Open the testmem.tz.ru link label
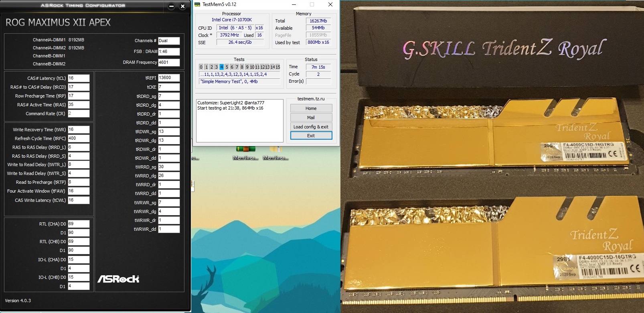The width and height of the screenshot is (644, 313). tap(311, 99)
